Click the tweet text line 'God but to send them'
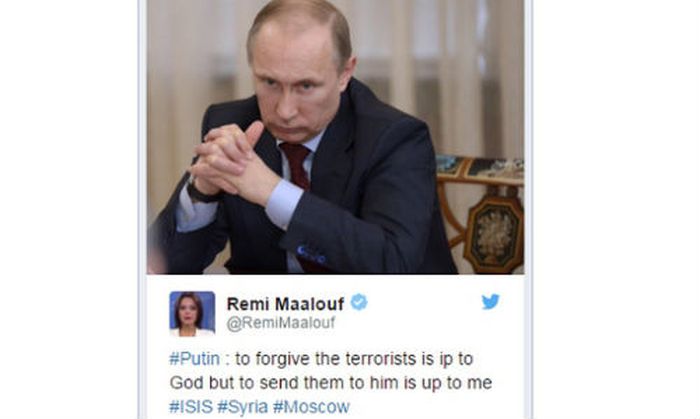 [x=331, y=383]
